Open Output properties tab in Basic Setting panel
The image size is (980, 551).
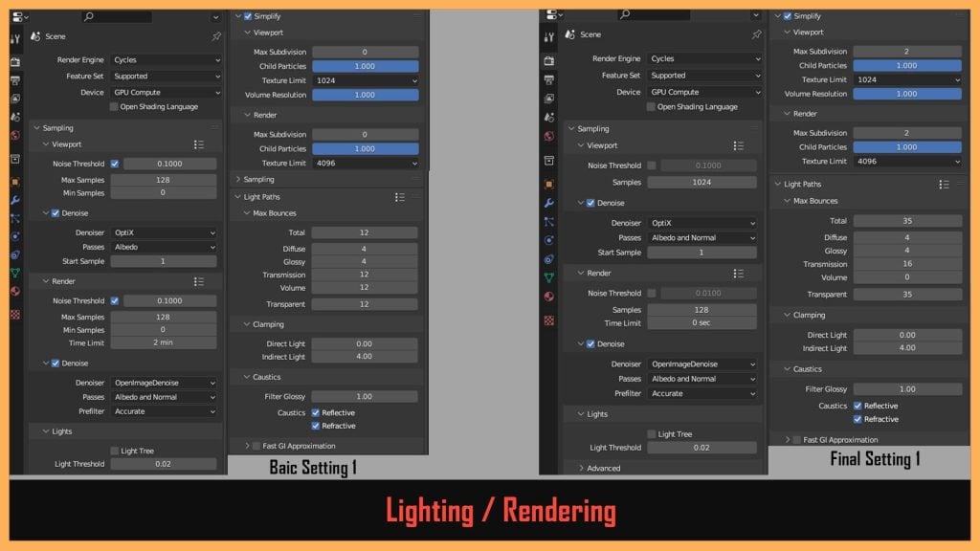pos(15,80)
